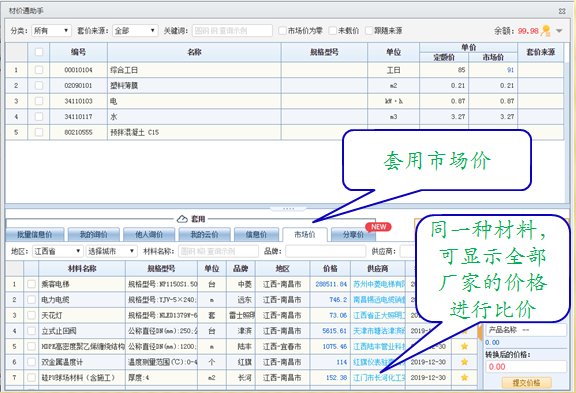576x393 pixels.
Task: Open the 套价来源 dropdown showing 全部
Action: tap(135, 30)
